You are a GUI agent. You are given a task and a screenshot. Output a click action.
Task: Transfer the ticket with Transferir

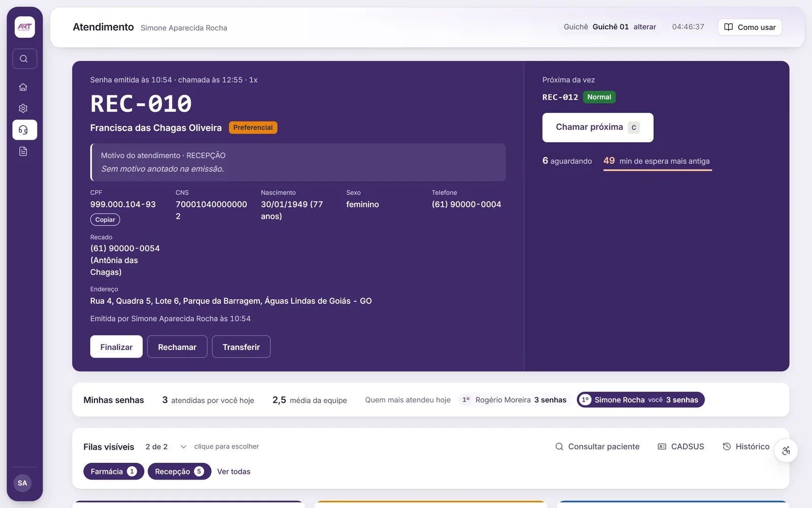(241, 347)
